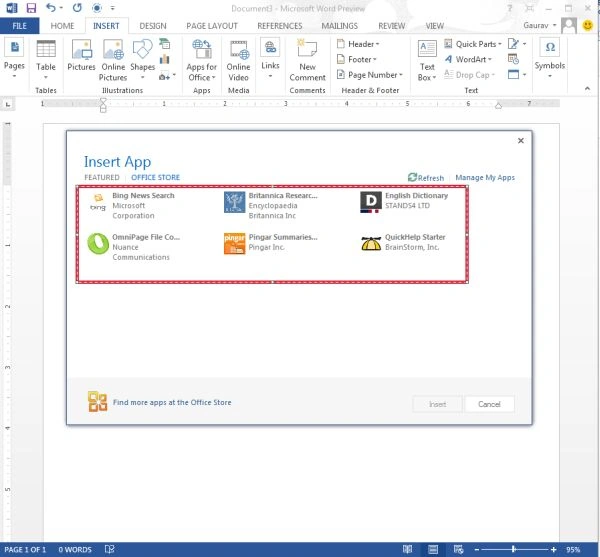Click the Word application icon in the title bar
This screenshot has width=600, height=557.
coord(12,8)
